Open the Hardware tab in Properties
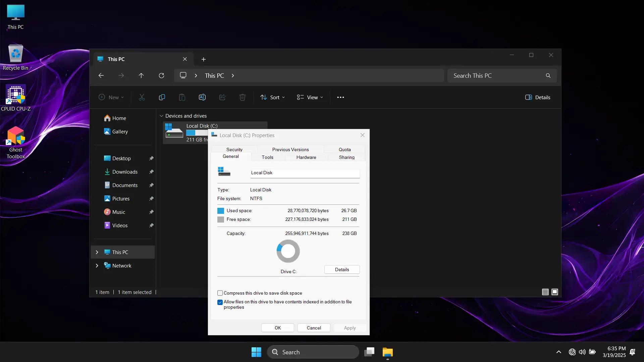This screenshot has width=644, height=362. 306,157
